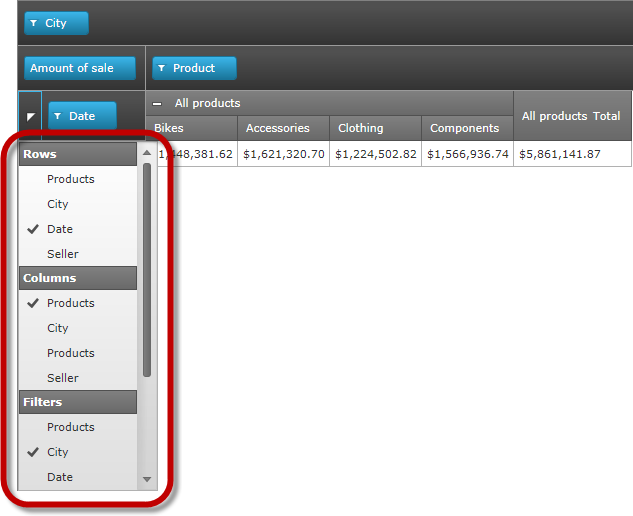633x516 pixels.
Task: Select Seller in the Rows section
Action: coord(62,254)
